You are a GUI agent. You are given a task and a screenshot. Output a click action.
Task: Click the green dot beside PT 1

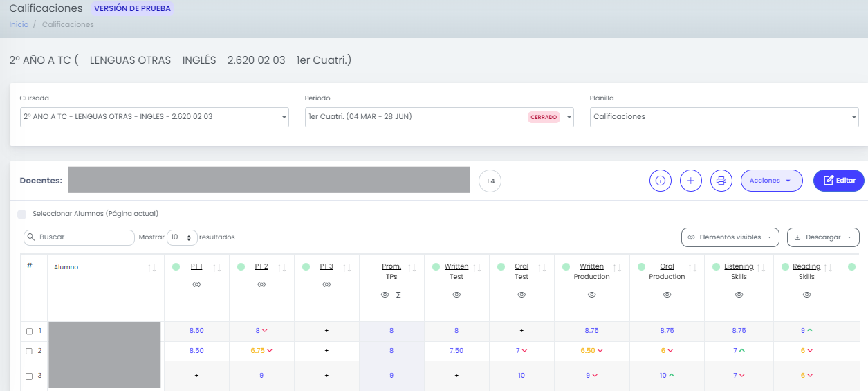176,266
